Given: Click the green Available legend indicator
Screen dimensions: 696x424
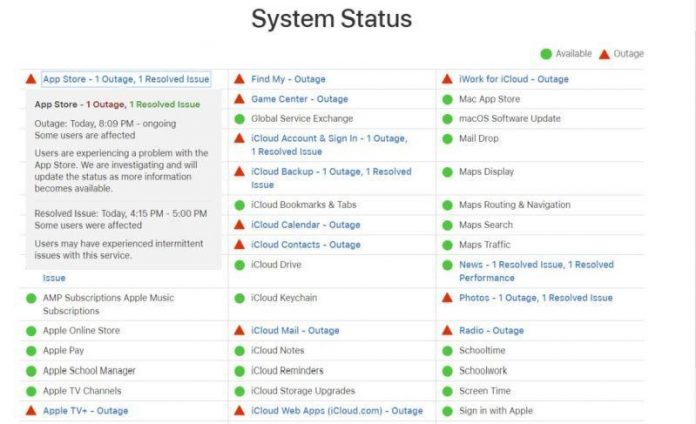Looking at the screenshot, I should click(546, 54).
